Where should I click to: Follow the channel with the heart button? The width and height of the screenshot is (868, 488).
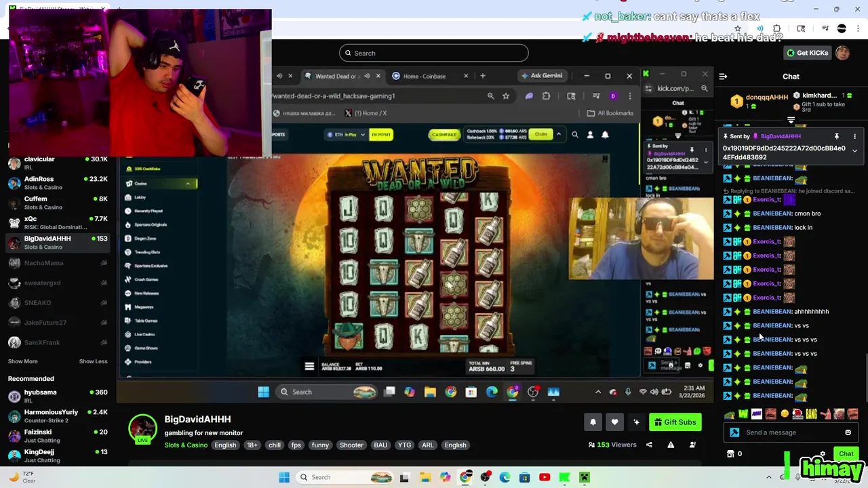pyautogui.click(x=614, y=422)
